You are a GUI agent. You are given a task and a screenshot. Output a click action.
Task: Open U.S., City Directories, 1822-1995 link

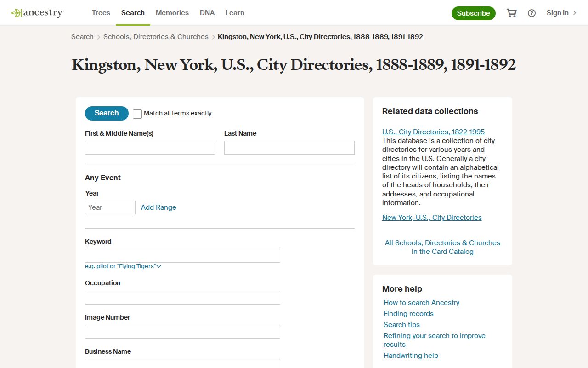(433, 132)
